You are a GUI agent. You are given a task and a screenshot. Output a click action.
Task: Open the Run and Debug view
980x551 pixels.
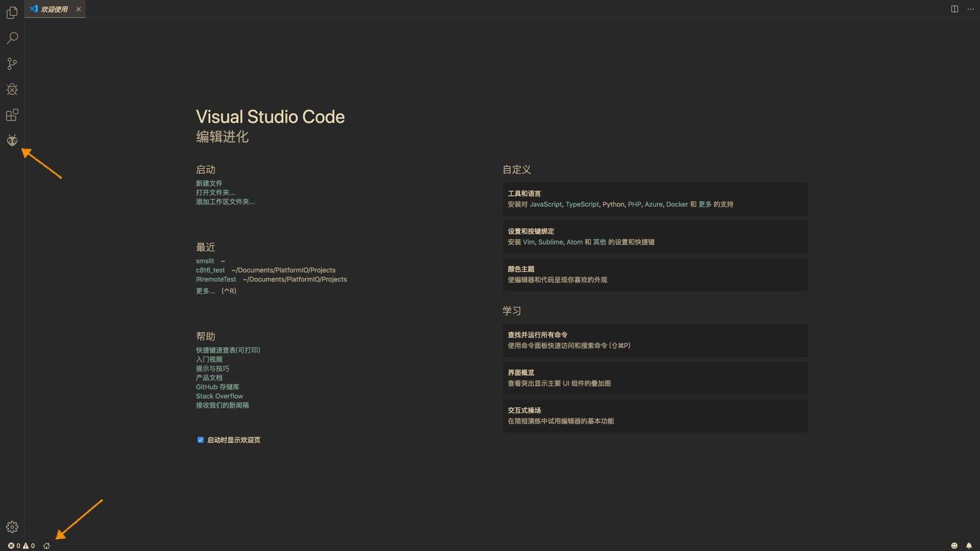coord(12,89)
